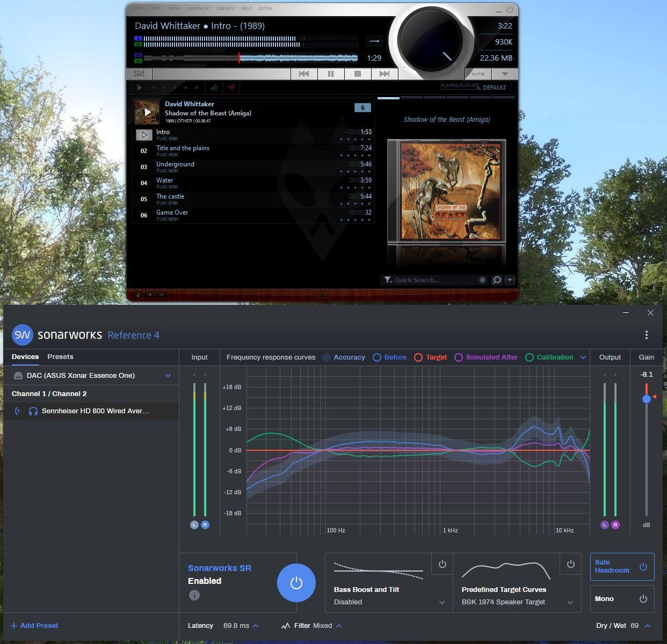Open the search filter funnel icon

click(388, 280)
